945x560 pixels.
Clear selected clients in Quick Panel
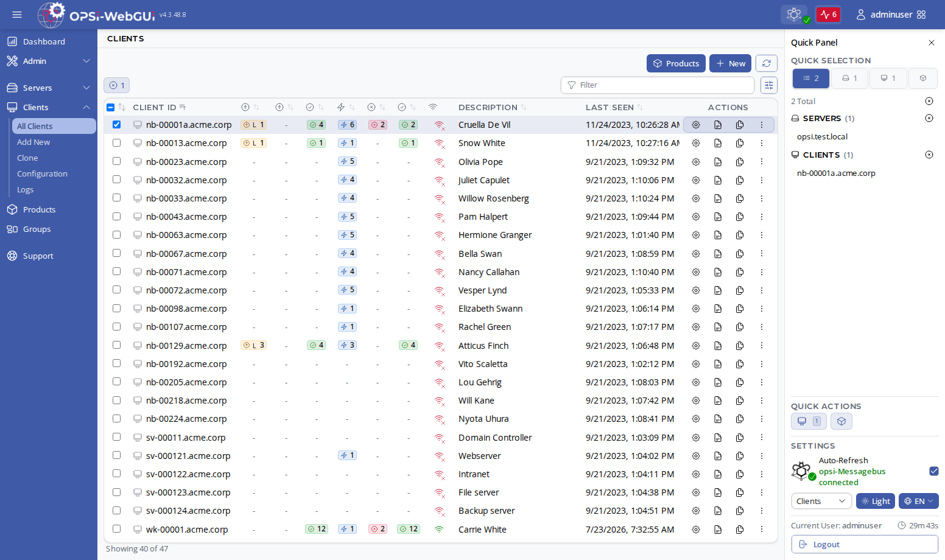929,155
